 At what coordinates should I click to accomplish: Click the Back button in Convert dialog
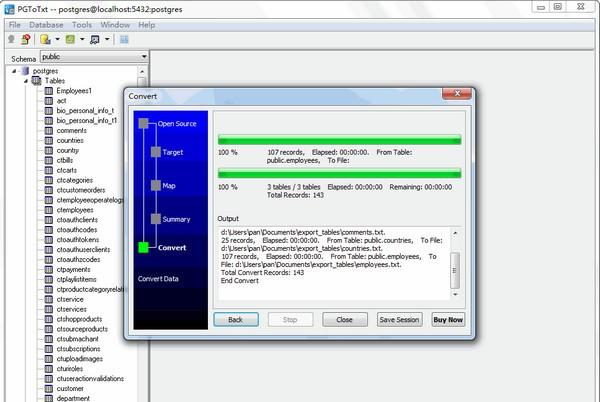235,320
